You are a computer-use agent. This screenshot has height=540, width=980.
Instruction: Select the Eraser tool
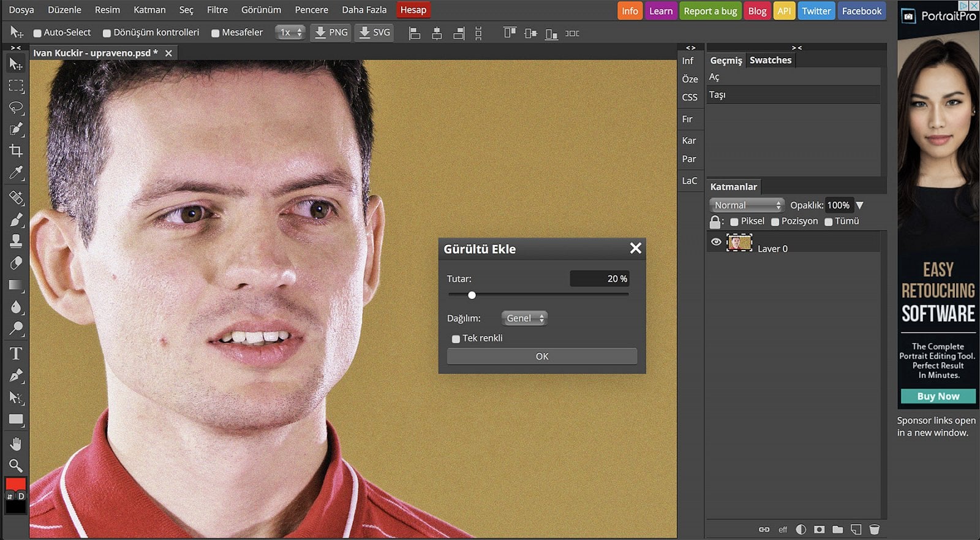coord(16,263)
